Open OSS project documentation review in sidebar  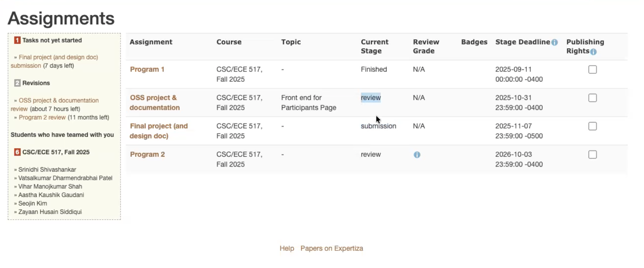58,100
